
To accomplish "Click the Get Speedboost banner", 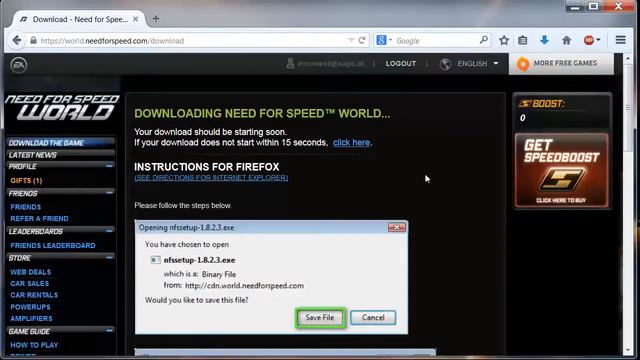I will pyautogui.click(x=562, y=170).
